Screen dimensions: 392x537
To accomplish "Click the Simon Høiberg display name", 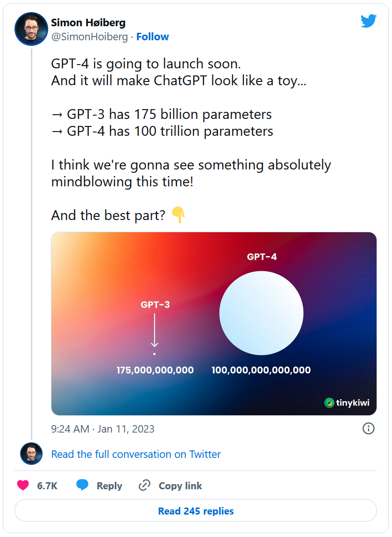I will click(88, 22).
